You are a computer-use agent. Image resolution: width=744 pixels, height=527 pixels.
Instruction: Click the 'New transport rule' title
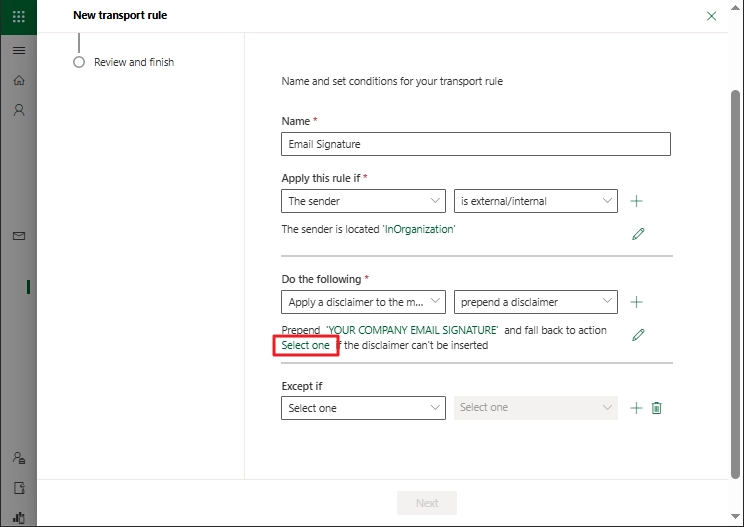coord(120,15)
